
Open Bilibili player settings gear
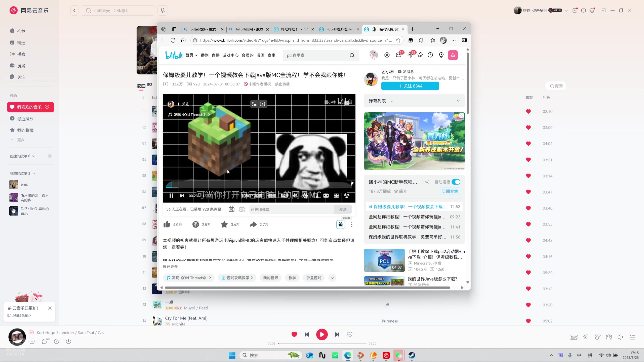click(x=305, y=196)
